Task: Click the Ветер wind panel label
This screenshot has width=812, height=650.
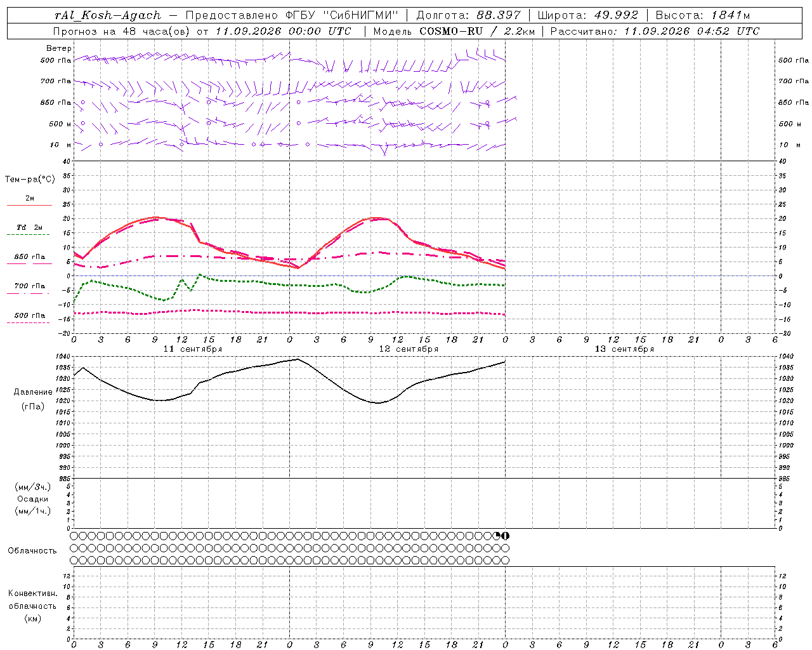Action: click(59, 48)
